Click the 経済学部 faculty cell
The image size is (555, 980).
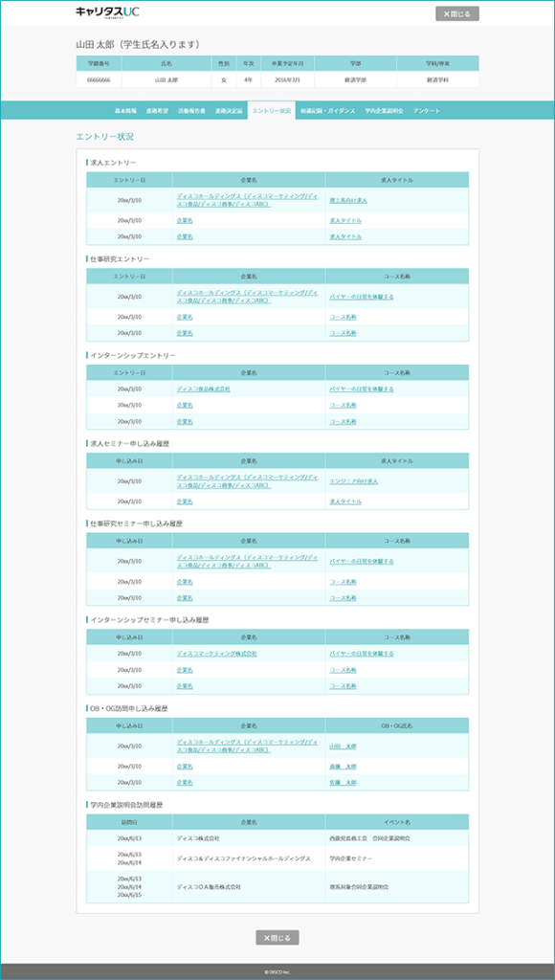356,80
